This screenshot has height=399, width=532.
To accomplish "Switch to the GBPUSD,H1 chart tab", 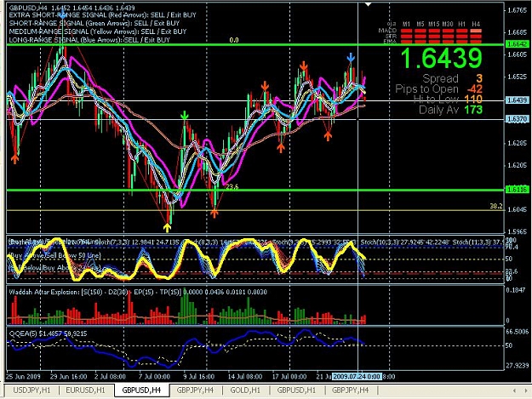I will 296,390.
